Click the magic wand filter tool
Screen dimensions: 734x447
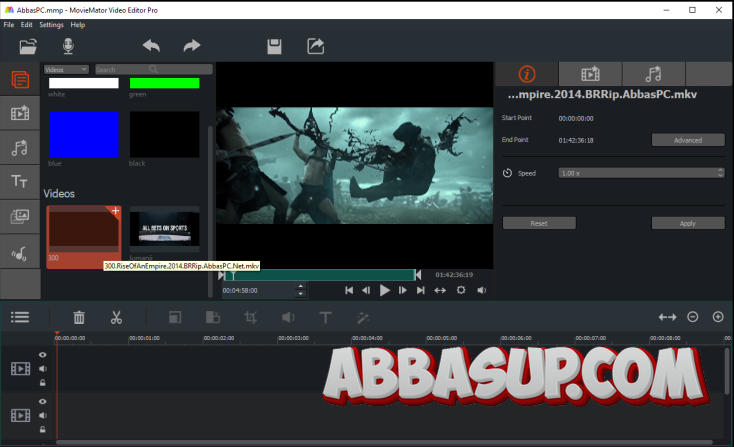tap(363, 317)
